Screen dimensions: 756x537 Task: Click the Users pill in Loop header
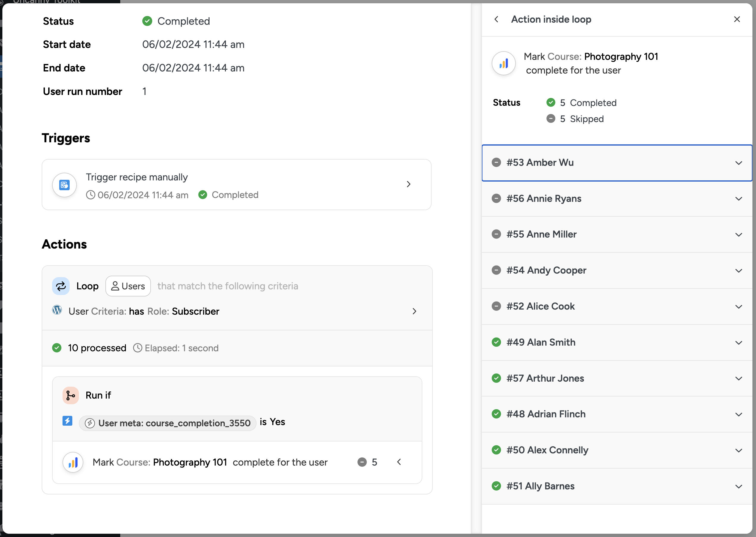[x=128, y=286]
